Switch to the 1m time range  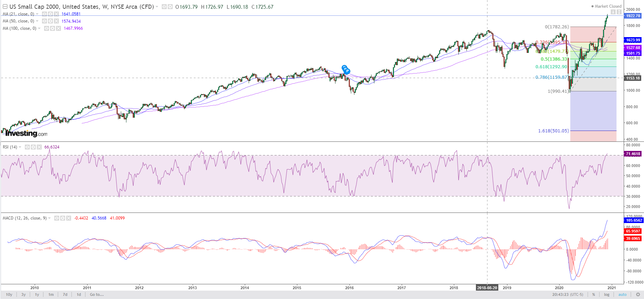51,294
